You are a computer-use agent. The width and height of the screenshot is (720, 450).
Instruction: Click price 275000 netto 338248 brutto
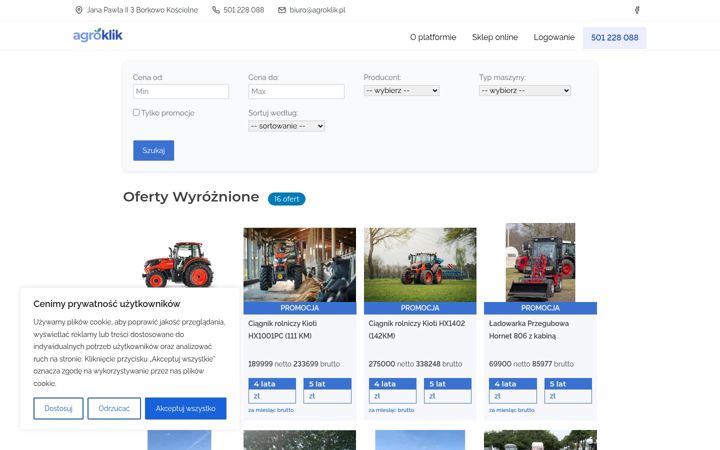pos(415,364)
